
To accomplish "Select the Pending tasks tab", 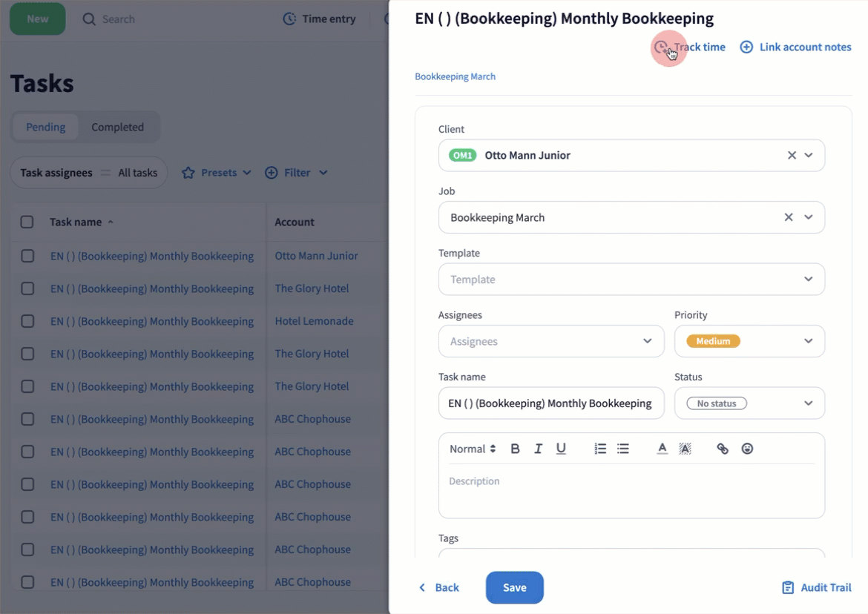I will (46, 127).
